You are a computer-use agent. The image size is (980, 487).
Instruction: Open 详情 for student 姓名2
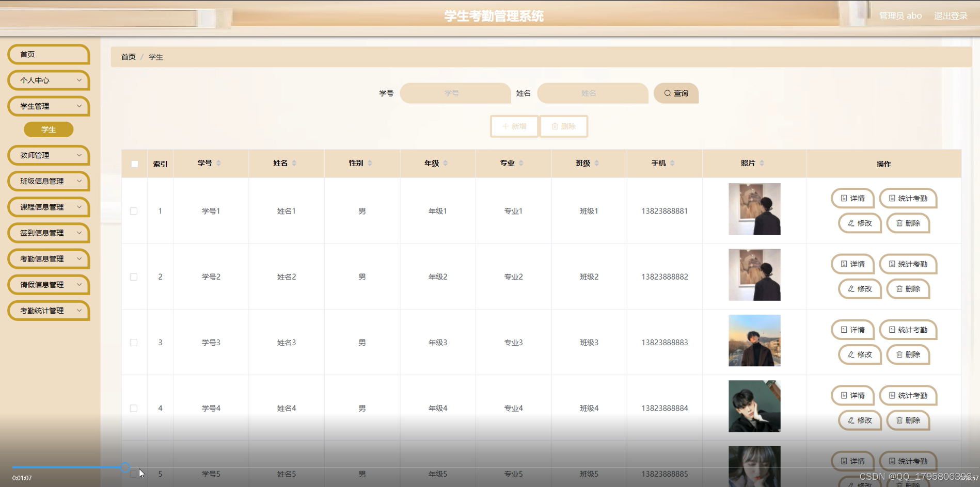[852, 264]
